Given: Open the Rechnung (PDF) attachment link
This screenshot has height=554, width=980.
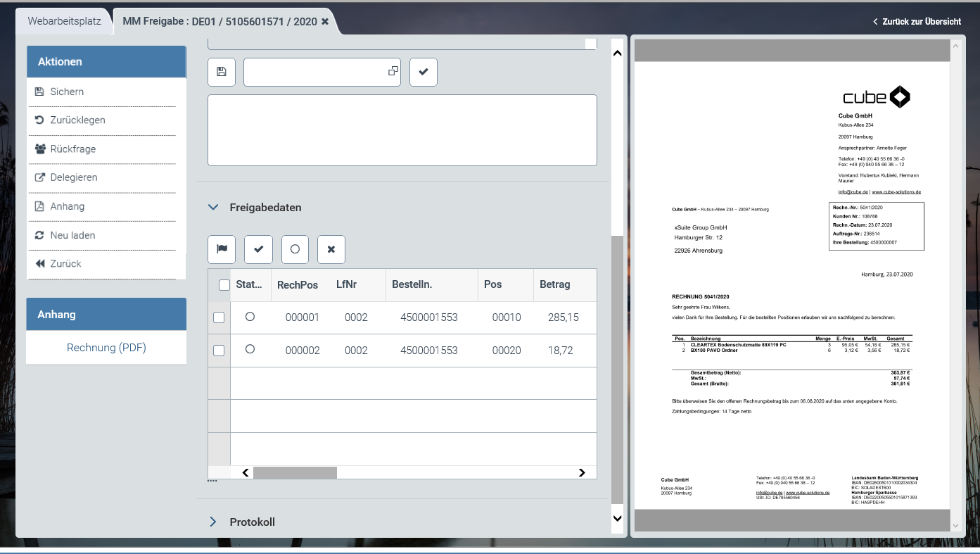Looking at the screenshot, I should 106,347.
